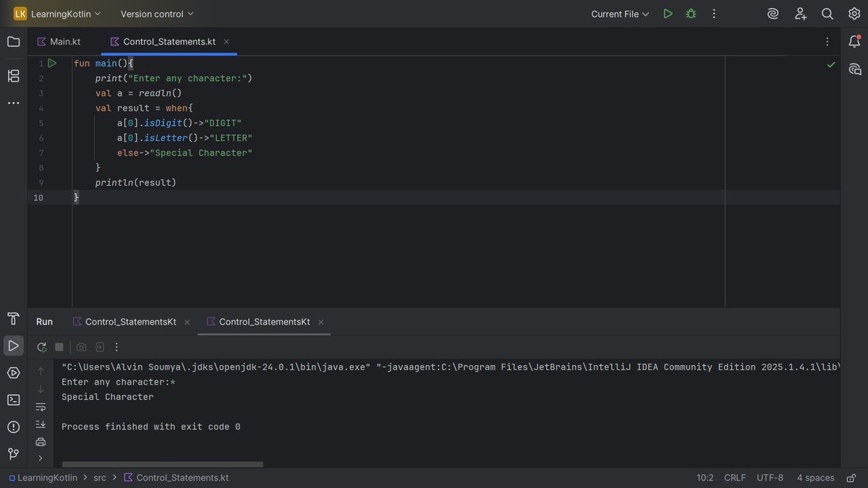Viewport: 868px width, 488px height.
Task: Click "Special Character" string on line 7
Action: (201, 153)
